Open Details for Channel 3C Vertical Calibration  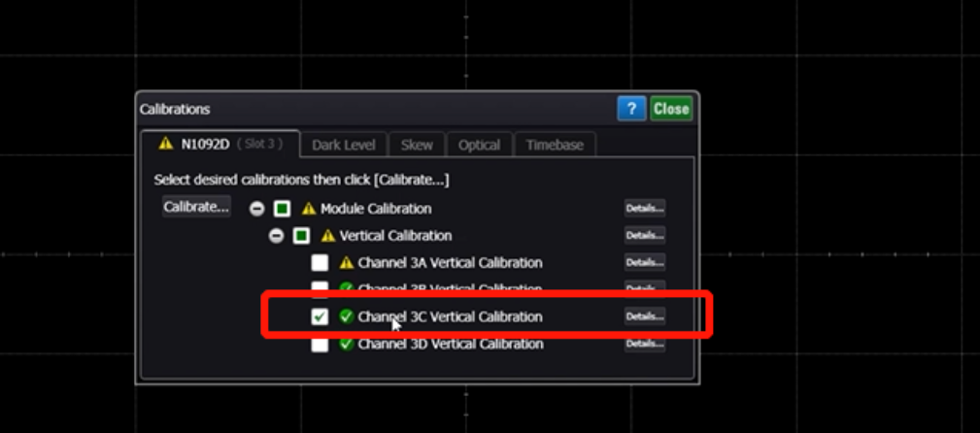tap(644, 316)
